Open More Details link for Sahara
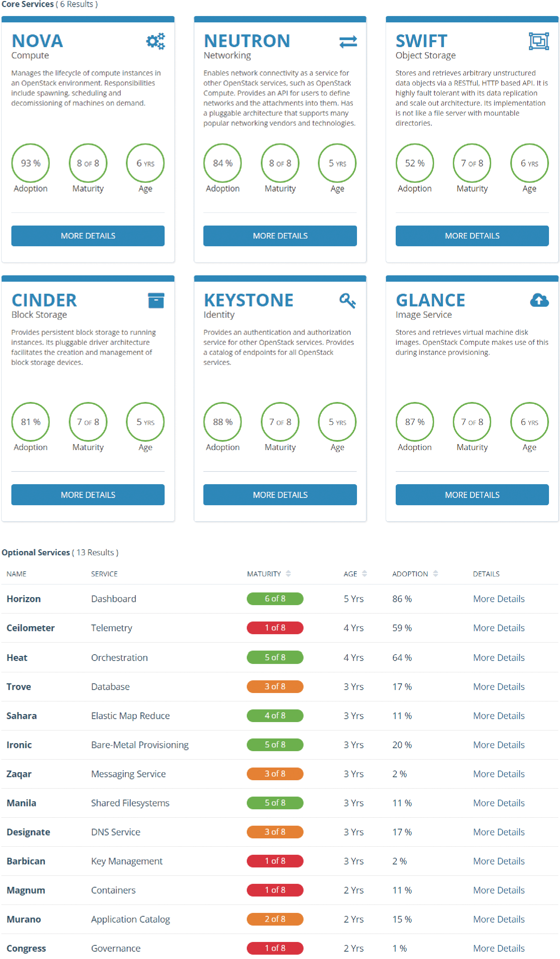This screenshot has height=959, width=560. pyautogui.click(x=499, y=715)
